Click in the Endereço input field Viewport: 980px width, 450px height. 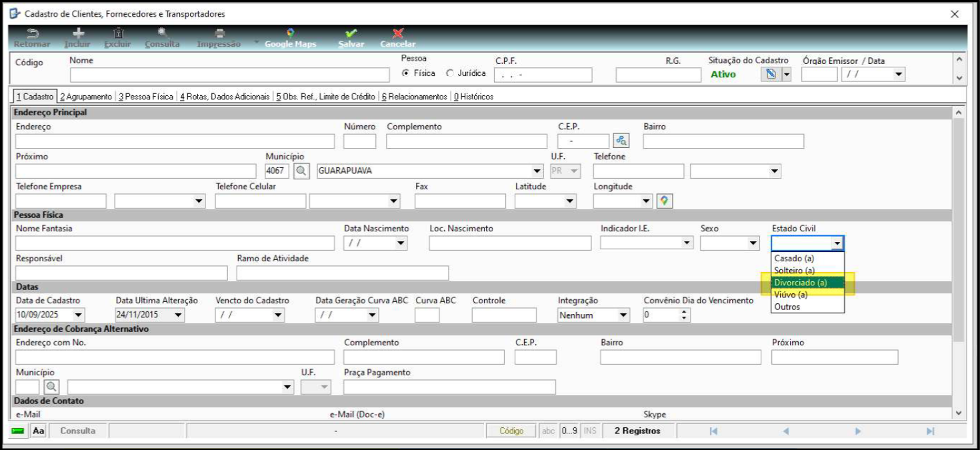click(175, 141)
